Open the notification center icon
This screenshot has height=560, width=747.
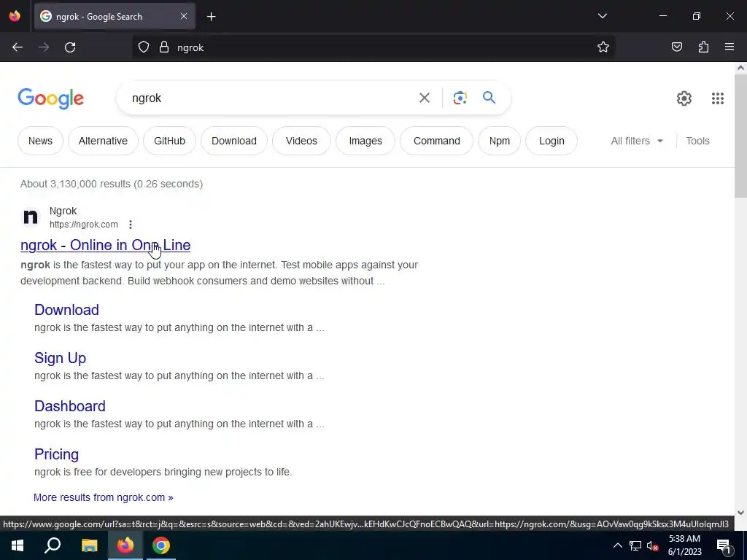point(723,546)
